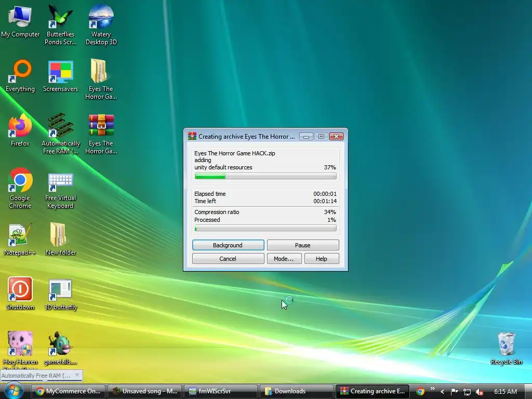Select the Firefox desktop shortcut

click(x=20, y=130)
